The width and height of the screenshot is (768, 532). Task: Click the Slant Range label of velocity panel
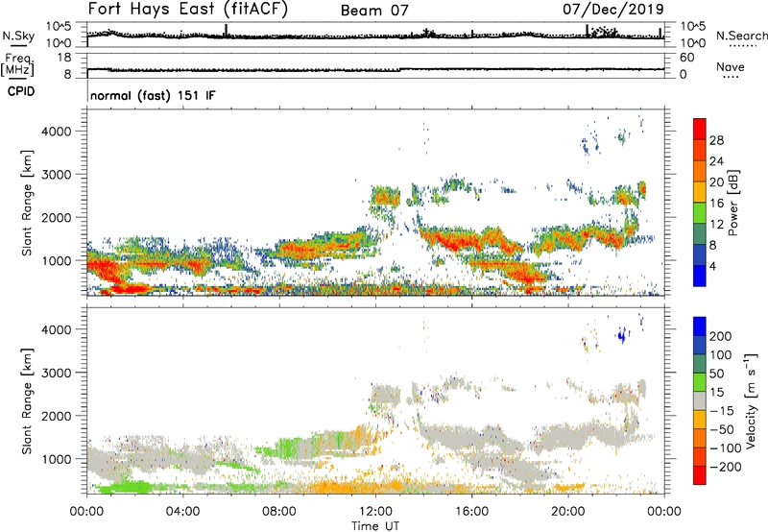[x=27, y=401]
